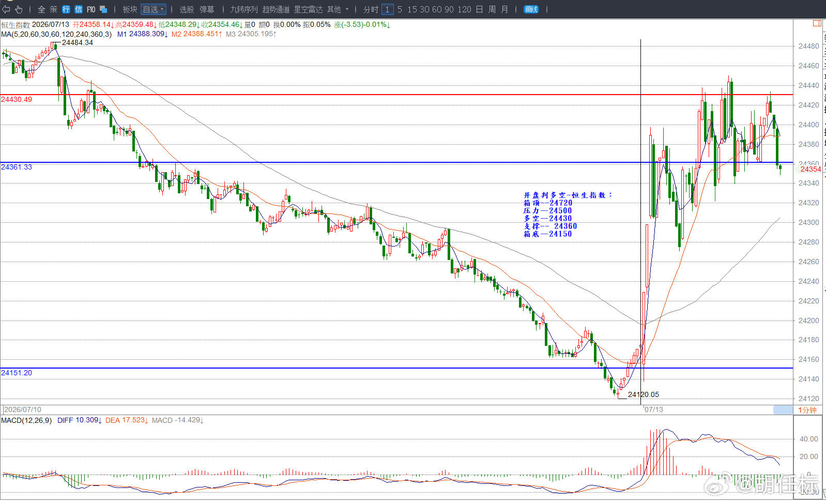Click the 24120.05 low price label
The image size is (826, 504).
(x=644, y=394)
